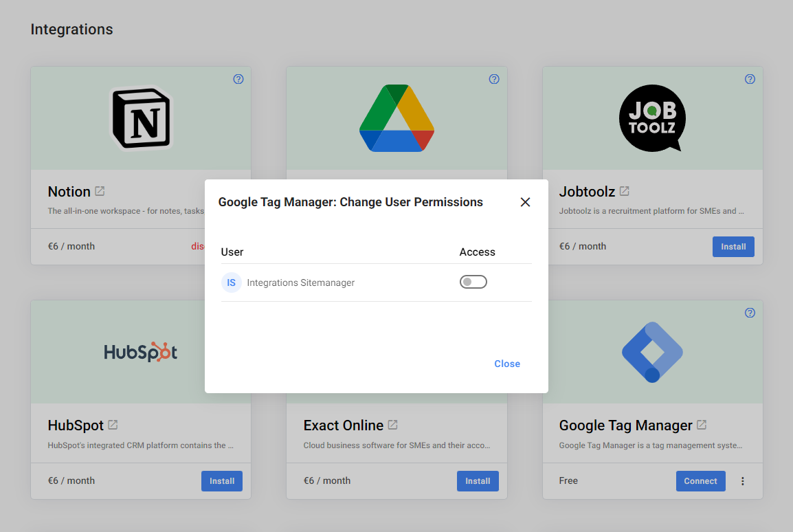Open the Jobtoolz external link icon
The height and width of the screenshot is (532, 793).
pos(625,191)
